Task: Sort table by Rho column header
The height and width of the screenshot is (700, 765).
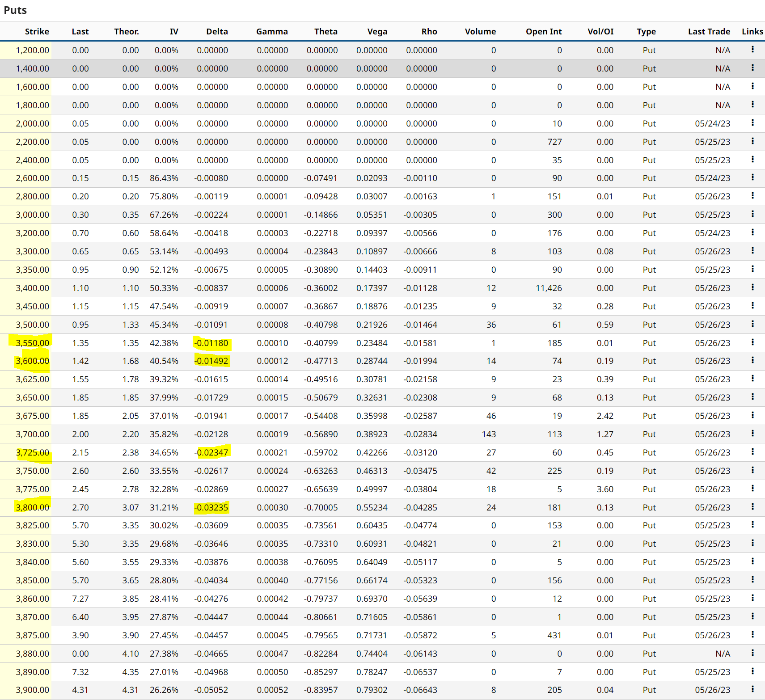Action: tap(429, 31)
